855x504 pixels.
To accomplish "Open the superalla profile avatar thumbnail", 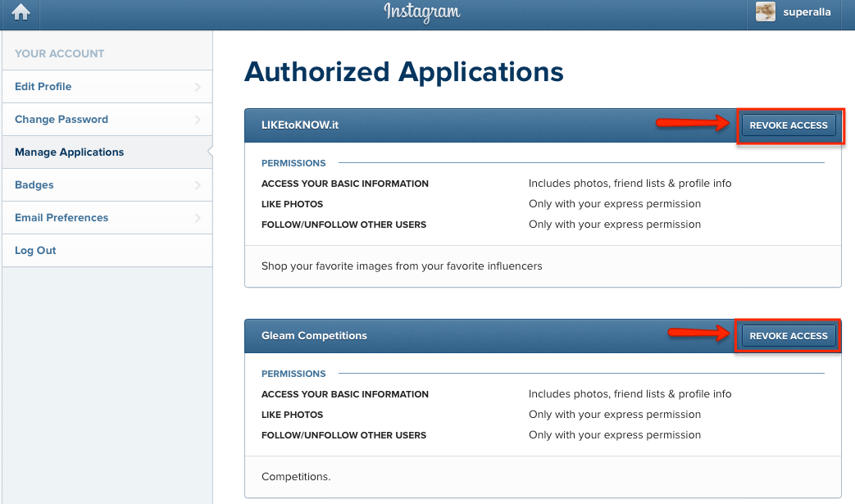I will (766, 12).
